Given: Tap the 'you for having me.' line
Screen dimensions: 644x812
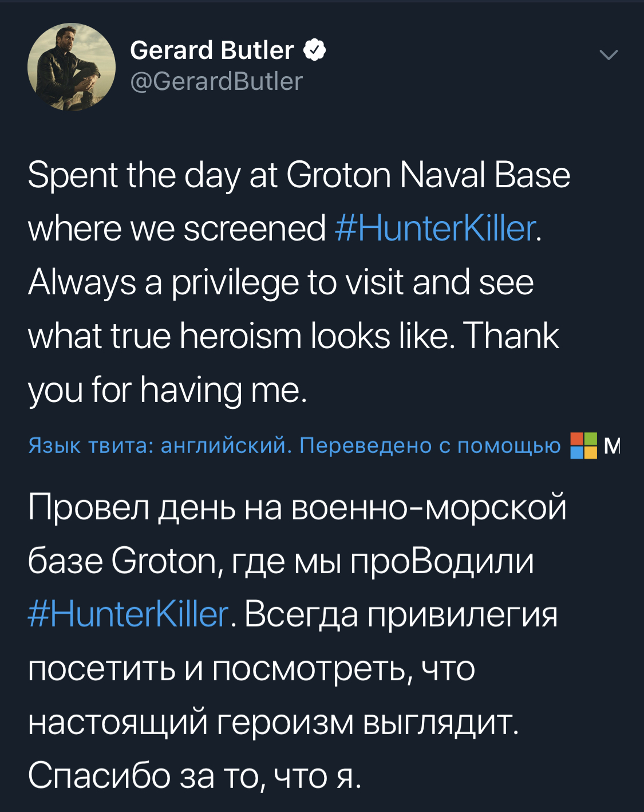Looking at the screenshot, I should tap(167, 389).
